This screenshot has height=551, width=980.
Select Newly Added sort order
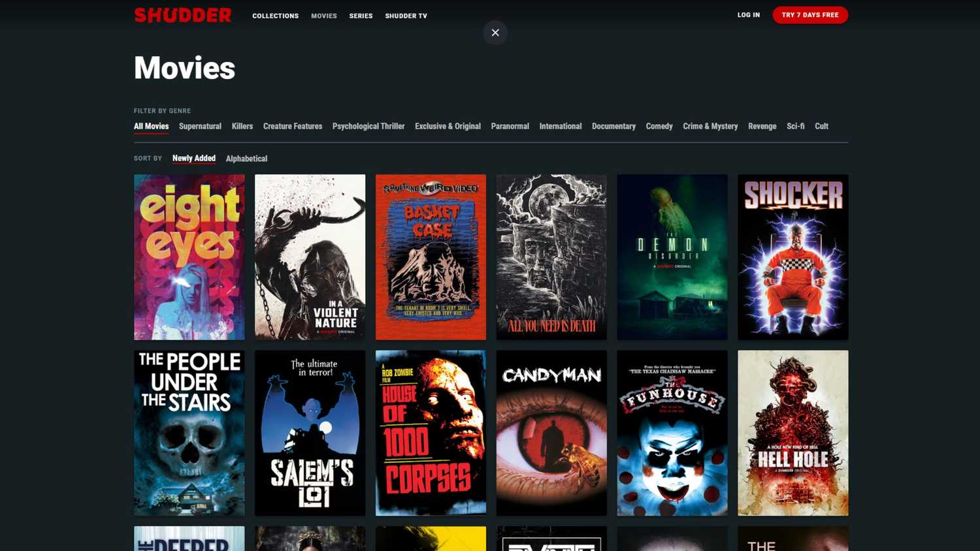193,158
